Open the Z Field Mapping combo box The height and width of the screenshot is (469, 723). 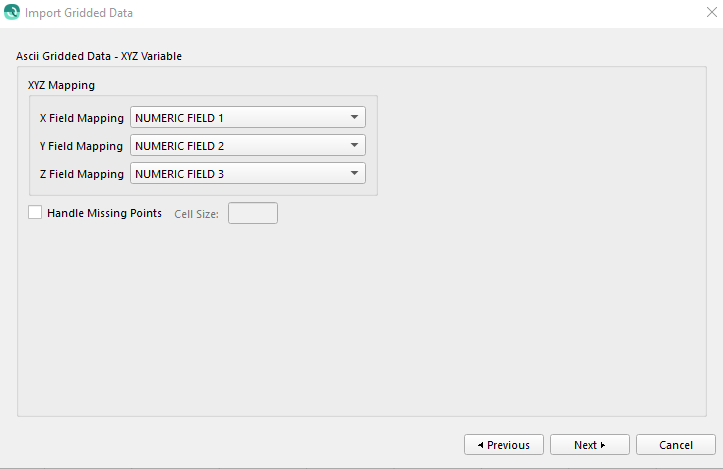(x=247, y=174)
